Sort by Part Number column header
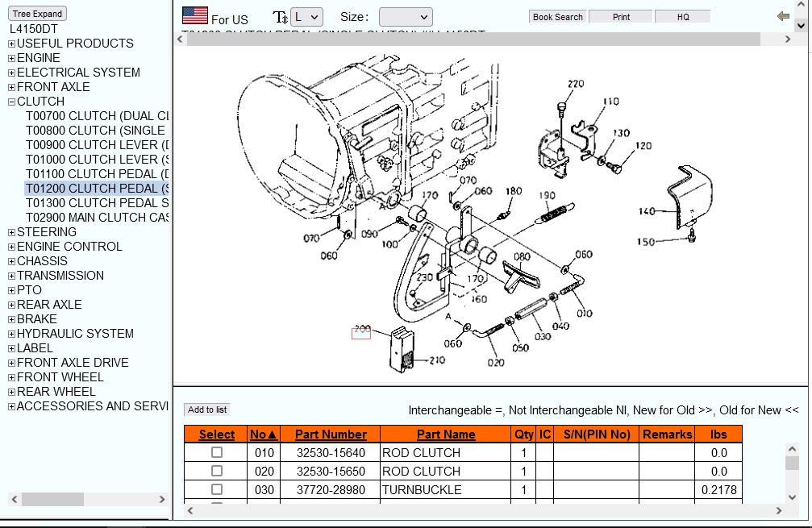This screenshot has height=528, width=812. coord(331,434)
